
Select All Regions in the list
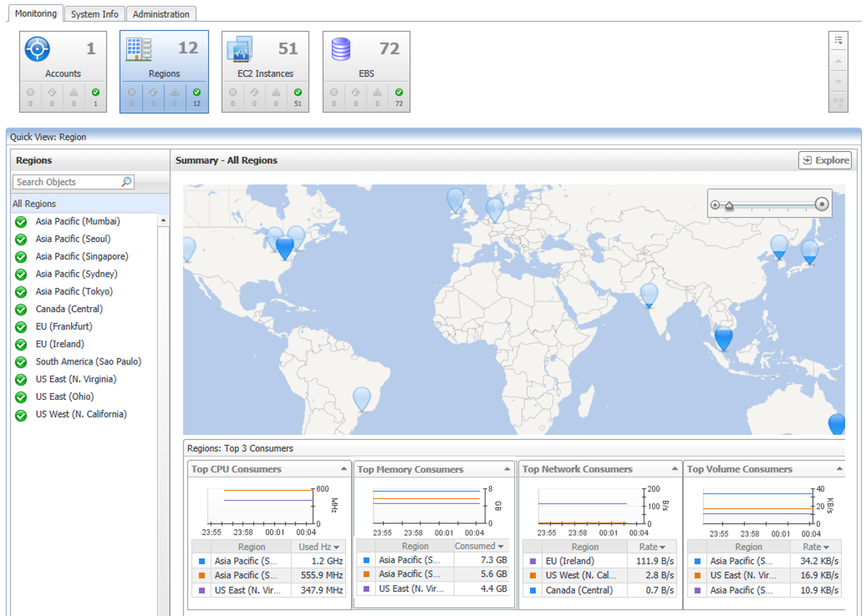[x=34, y=204]
